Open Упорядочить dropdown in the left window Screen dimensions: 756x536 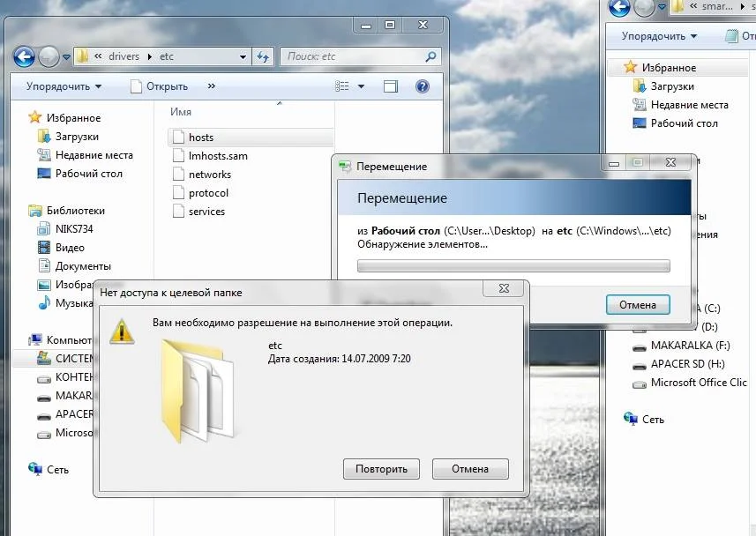[x=64, y=86]
